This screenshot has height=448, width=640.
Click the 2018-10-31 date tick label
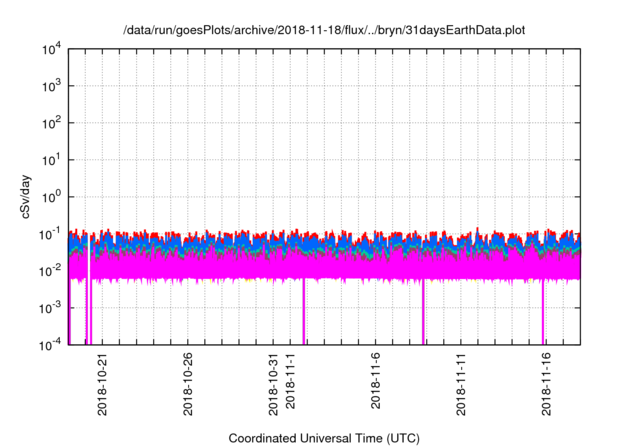[273, 384]
